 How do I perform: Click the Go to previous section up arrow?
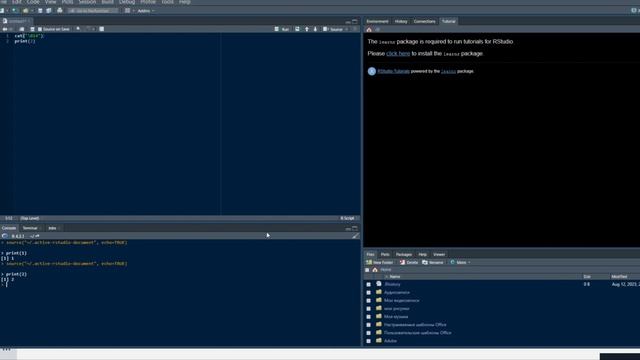(x=307, y=29)
